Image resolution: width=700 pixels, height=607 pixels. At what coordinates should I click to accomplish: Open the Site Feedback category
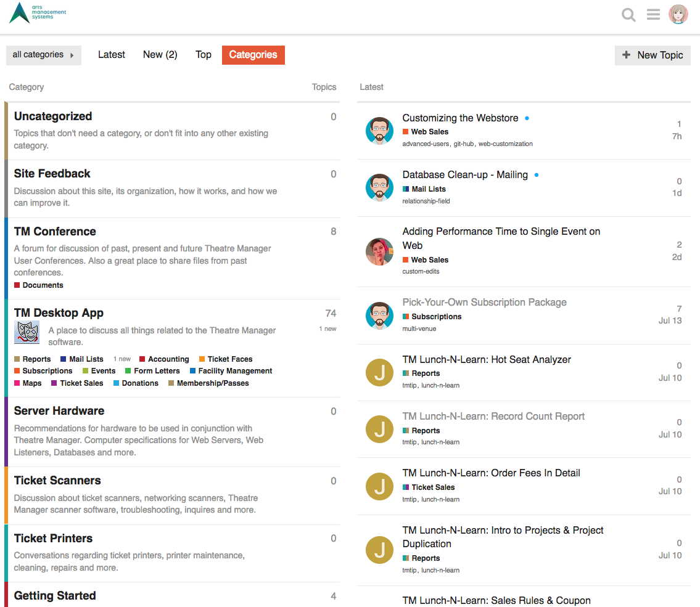tap(52, 174)
